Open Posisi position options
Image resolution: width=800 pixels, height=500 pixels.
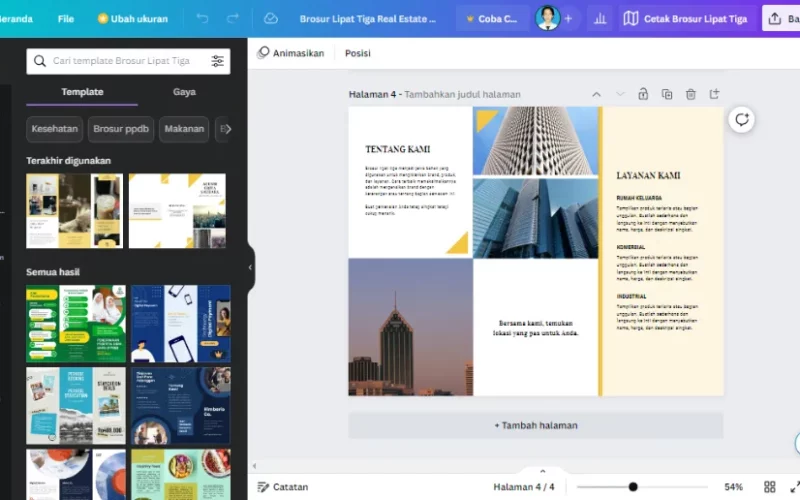[358, 53]
